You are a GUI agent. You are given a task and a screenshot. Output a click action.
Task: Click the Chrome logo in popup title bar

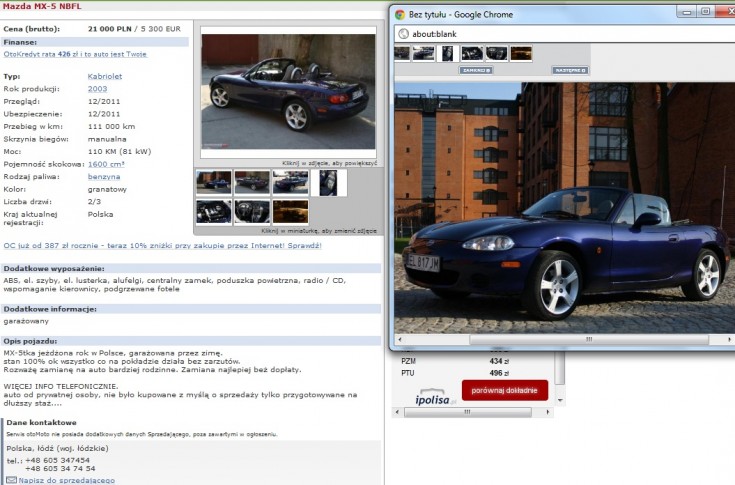pyautogui.click(x=400, y=15)
